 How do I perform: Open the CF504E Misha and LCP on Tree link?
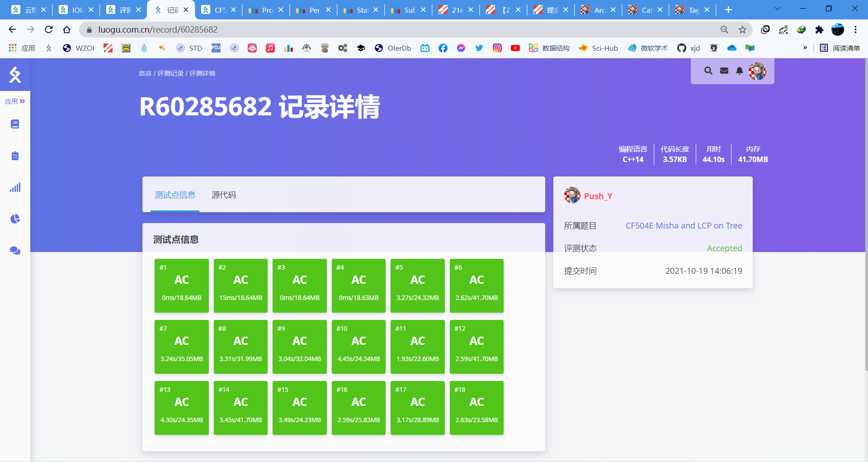click(684, 226)
